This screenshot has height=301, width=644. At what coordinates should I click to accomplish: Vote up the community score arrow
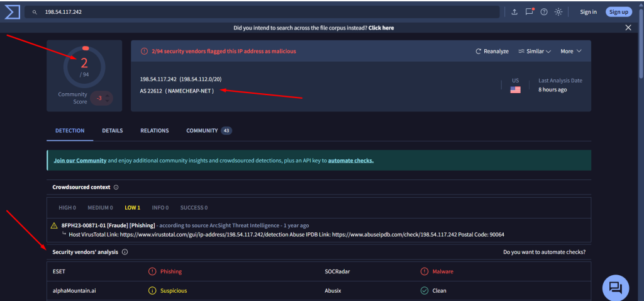107,96
